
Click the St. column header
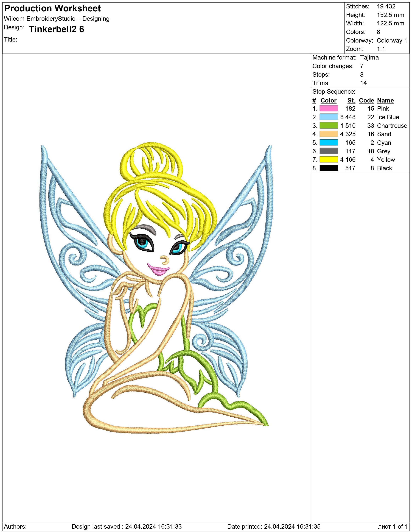(x=352, y=100)
